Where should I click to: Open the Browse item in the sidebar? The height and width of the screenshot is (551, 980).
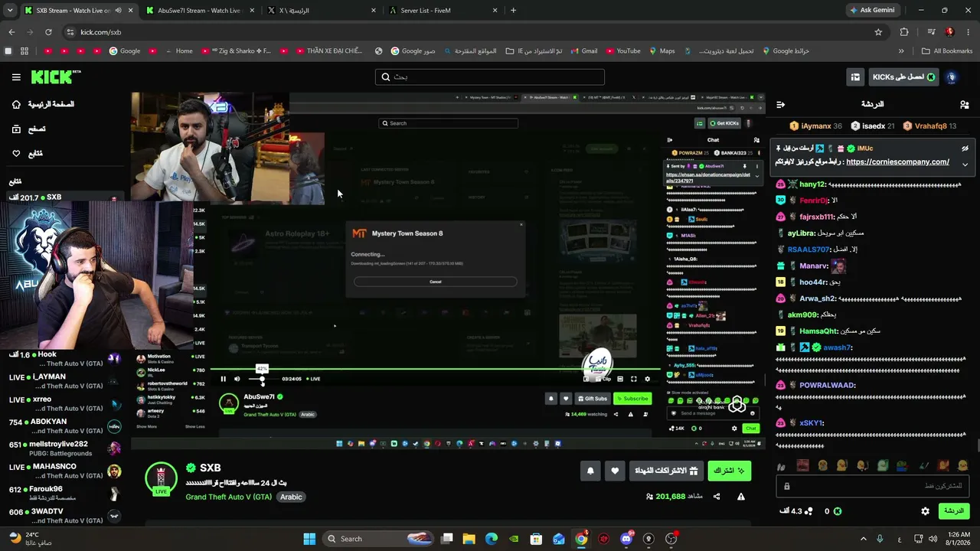29,129
